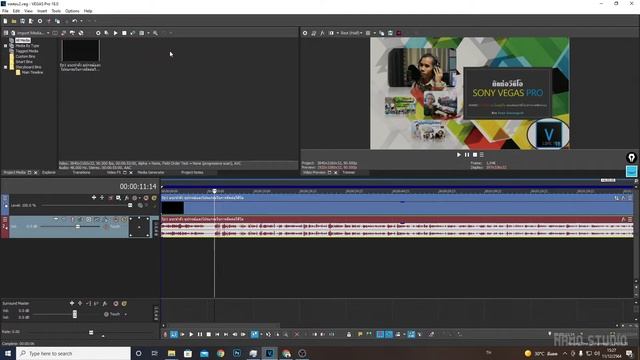Select the audio waveform event on timeline
Viewport: 640px width, 360px height.
coord(397,227)
